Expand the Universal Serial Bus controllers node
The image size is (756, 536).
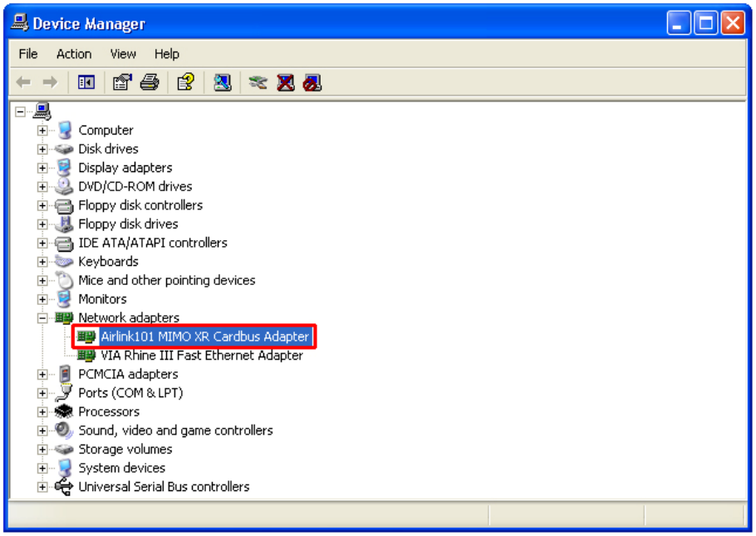click(x=42, y=487)
